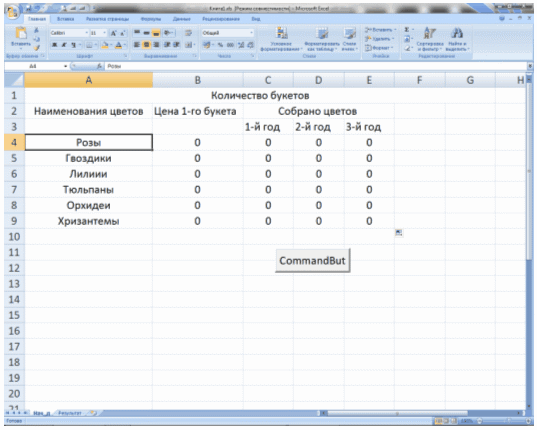
Task: Click the AutoSum sigma icon
Action: pyautogui.click(x=407, y=30)
